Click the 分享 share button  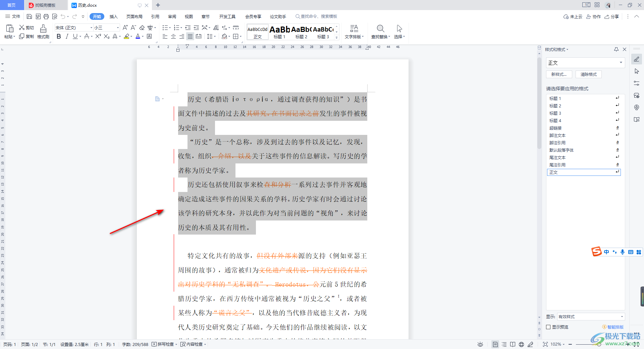tap(612, 16)
